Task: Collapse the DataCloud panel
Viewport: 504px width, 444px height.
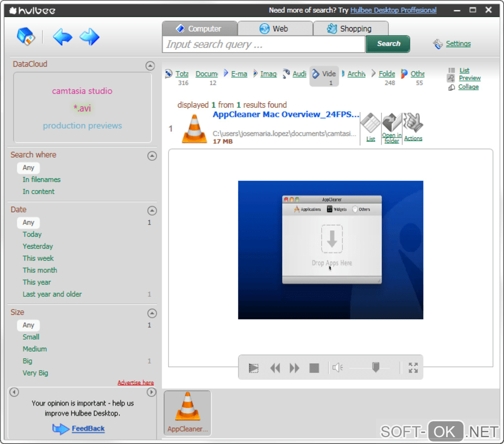Action: point(150,66)
